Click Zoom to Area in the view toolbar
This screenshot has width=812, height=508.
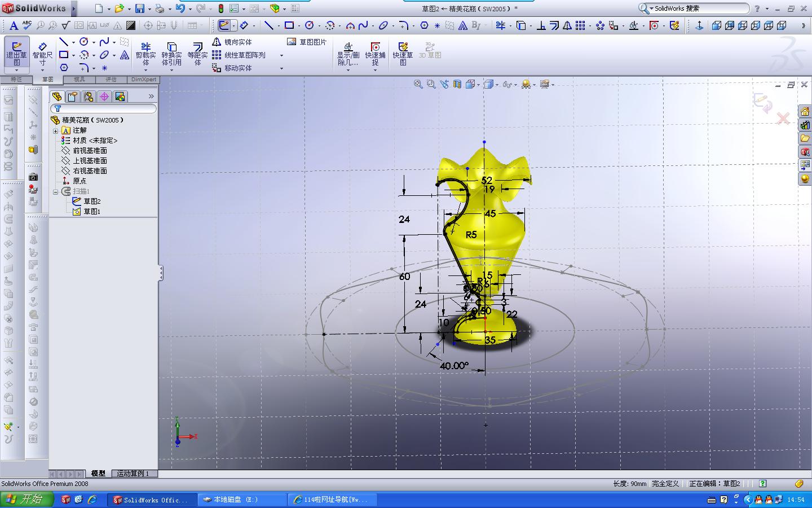click(x=431, y=84)
